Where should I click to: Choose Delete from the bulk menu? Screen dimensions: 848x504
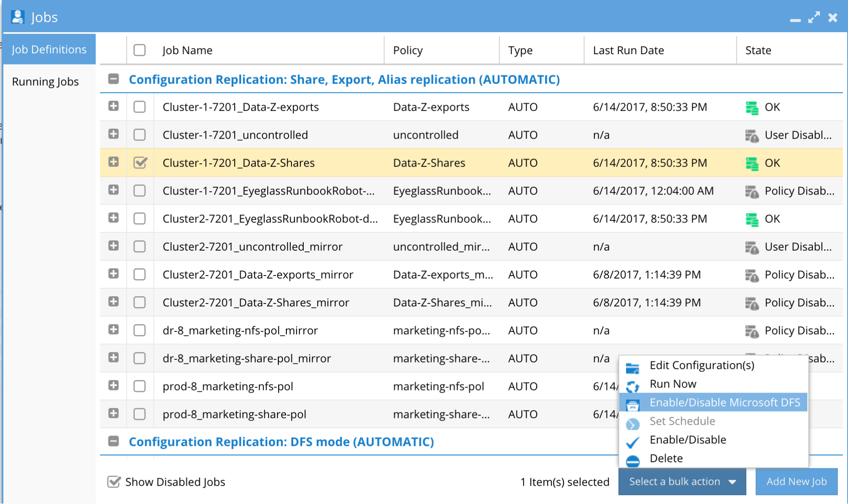coord(713,459)
